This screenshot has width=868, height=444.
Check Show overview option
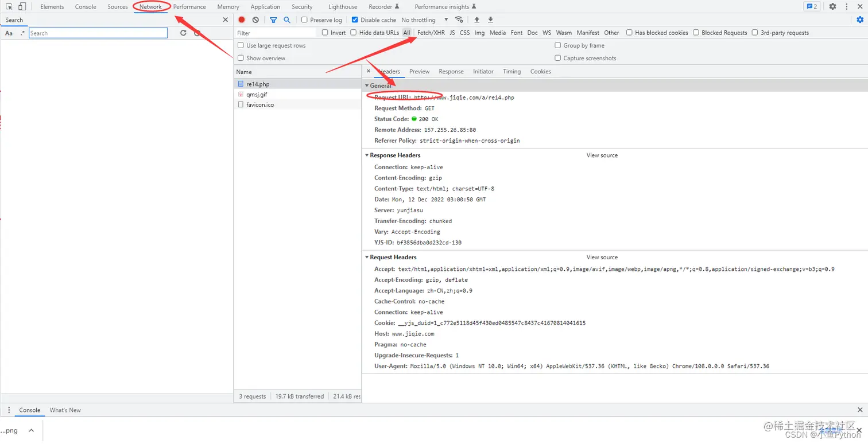pos(241,58)
